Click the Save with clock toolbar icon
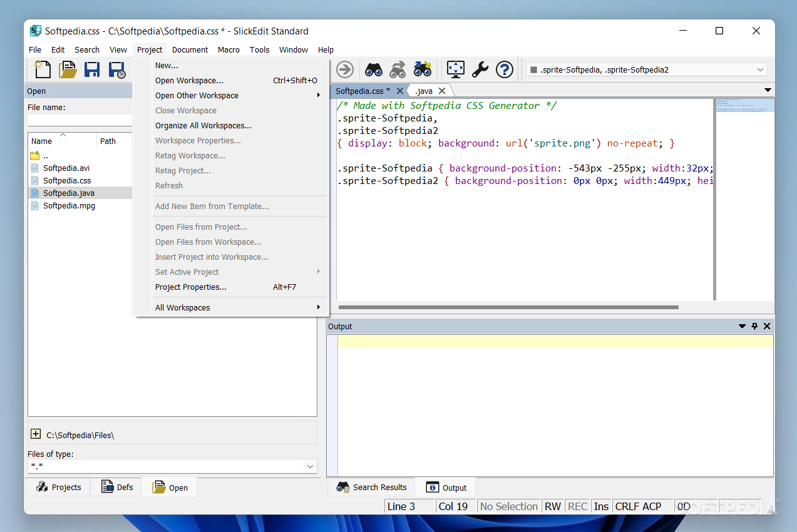Image resolution: width=797 pixels, height=532 pixels. point(117,69)
